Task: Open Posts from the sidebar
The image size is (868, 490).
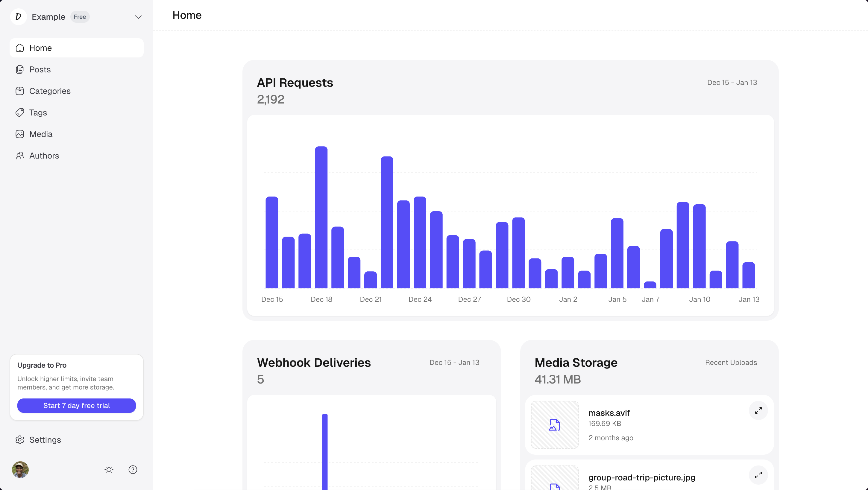Action: point(40,69)
